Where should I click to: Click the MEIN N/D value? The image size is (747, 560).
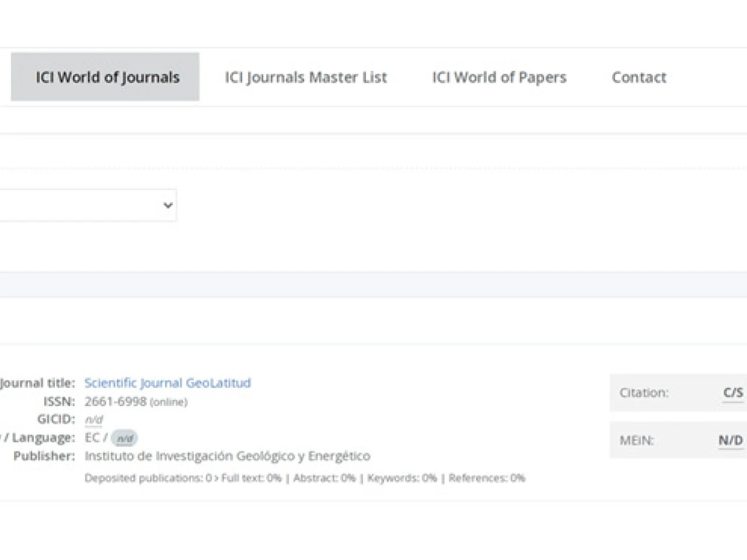730,440
